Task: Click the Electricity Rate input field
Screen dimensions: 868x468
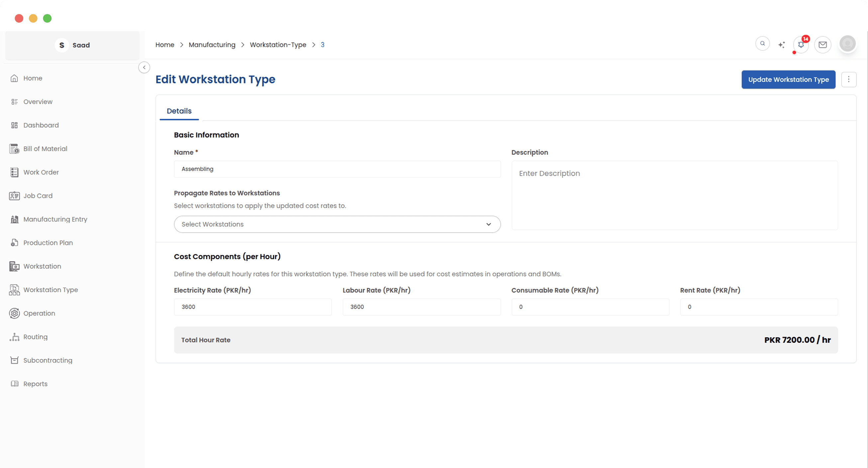Action: [252, 307]
